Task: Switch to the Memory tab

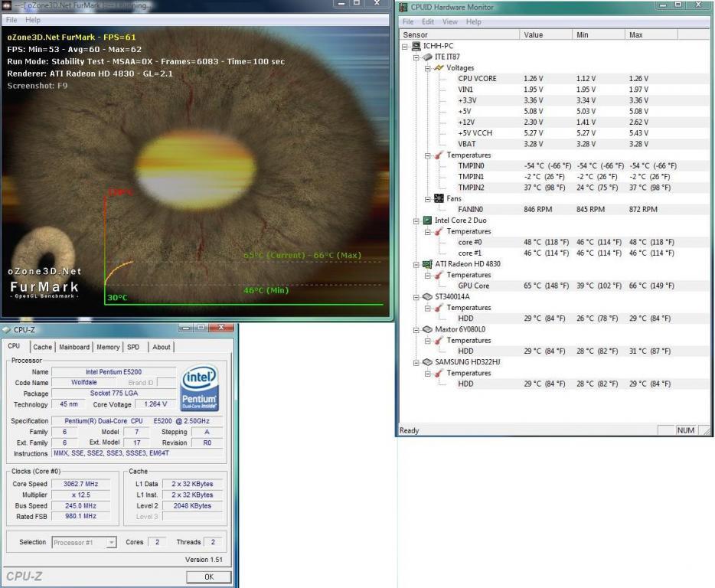Action: 108,347
